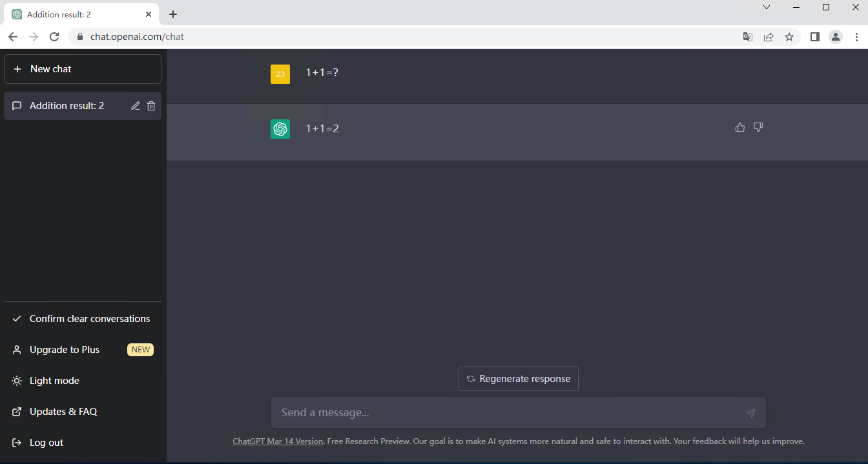Click the Regenerate response button
The image size is (868, 464).
[518, 379]
